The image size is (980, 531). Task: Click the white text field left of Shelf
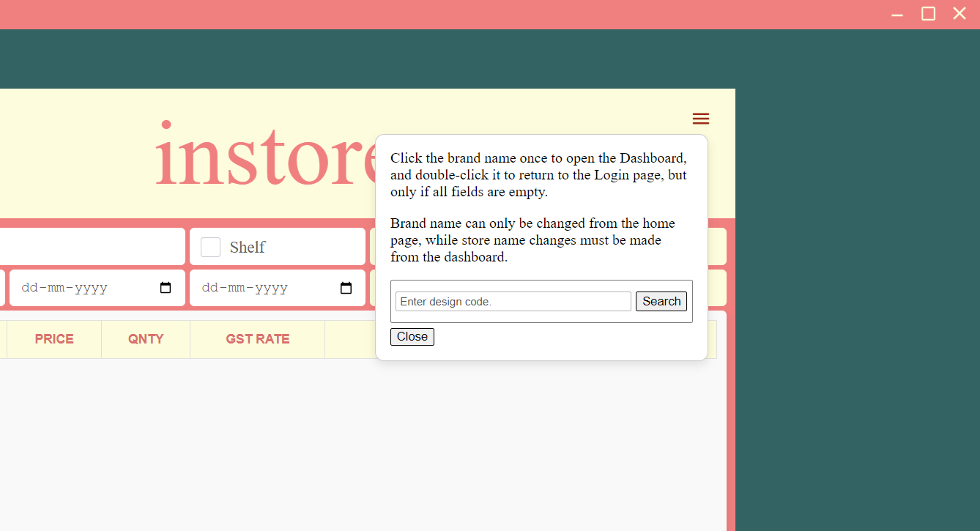click(92, 246)
